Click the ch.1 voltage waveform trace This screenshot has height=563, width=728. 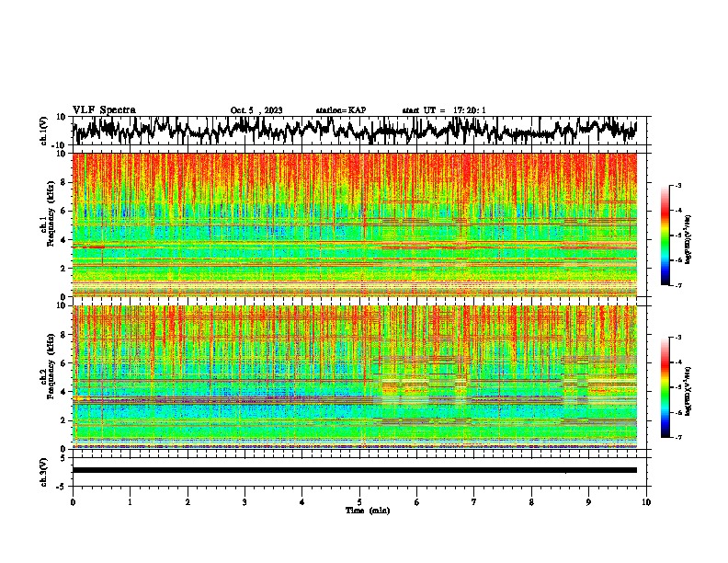coord(354,130)
